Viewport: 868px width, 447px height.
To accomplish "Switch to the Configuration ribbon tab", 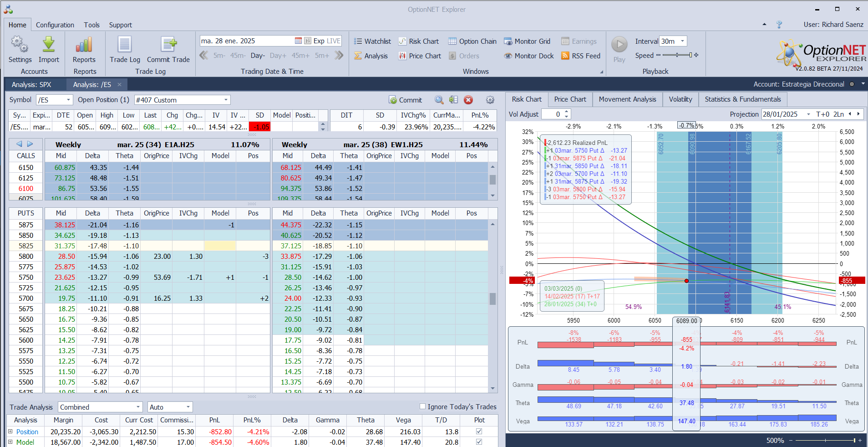I will coord(55,25).
